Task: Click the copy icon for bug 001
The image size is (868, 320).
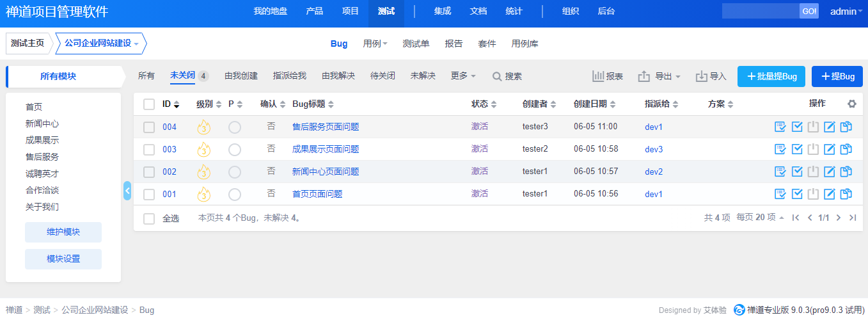Action: (x=846, y=194)
